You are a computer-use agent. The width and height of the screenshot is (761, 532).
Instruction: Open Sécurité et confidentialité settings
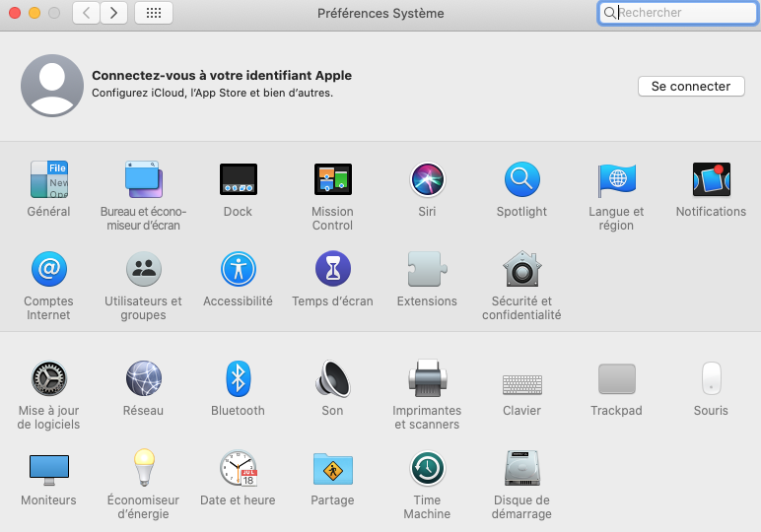coord(522,269)
